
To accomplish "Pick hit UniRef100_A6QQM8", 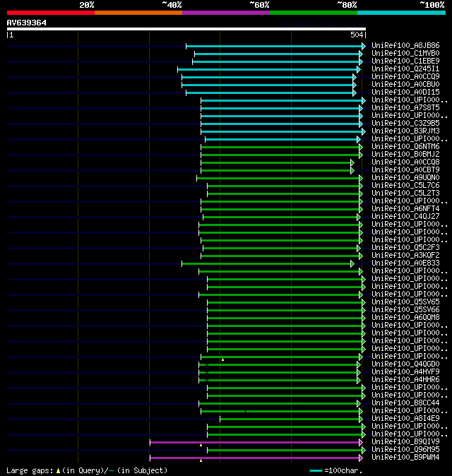I will pyautogui.click(x=405, y=318).
